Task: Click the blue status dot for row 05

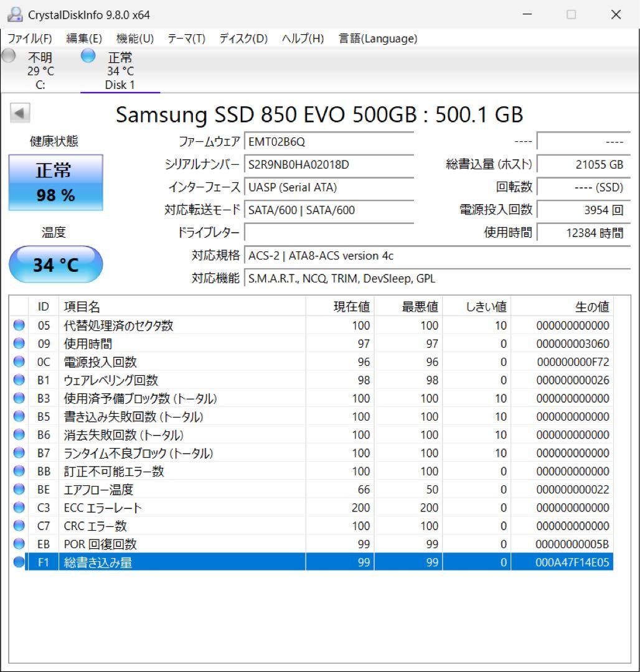Action: 19,325
